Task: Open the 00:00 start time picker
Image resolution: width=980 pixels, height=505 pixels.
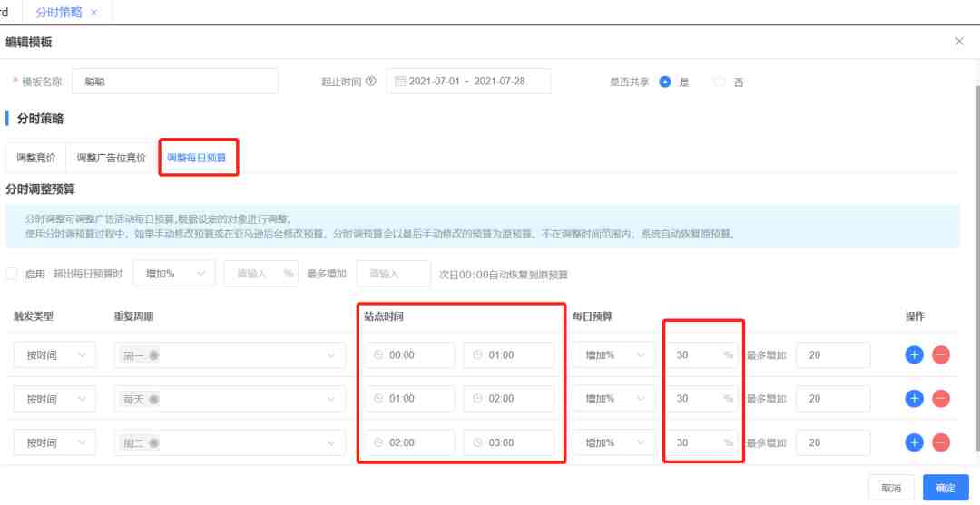Action: (x=409, y=355)
